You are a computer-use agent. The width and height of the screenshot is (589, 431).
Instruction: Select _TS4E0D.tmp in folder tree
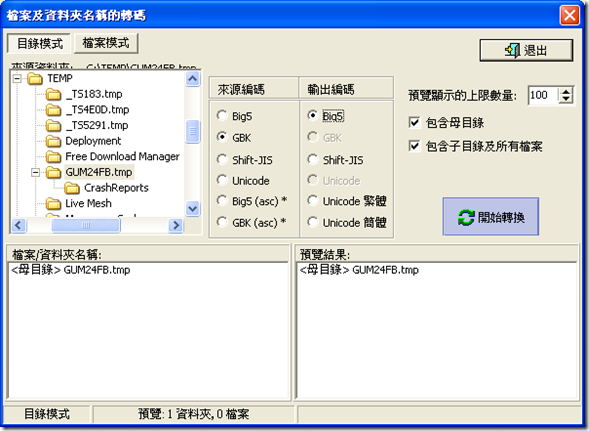(97, 110)
